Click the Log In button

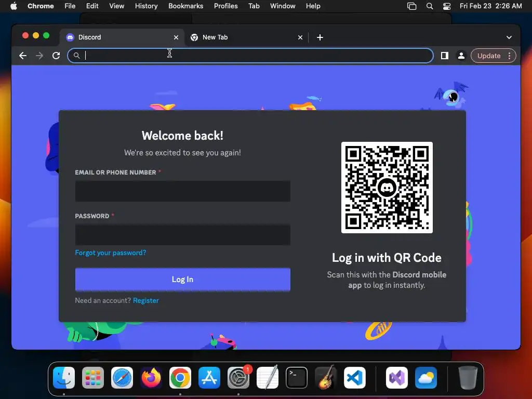(182, 279)
